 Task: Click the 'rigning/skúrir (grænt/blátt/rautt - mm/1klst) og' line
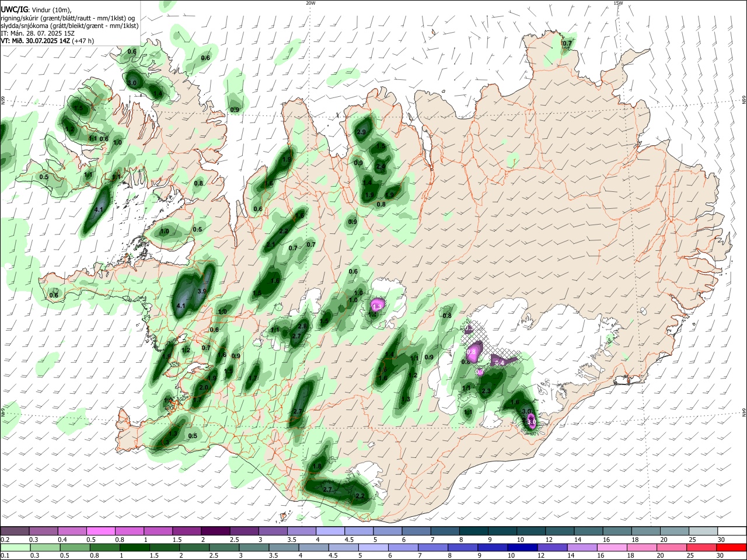pyautogui.click(x=68, y=17)
